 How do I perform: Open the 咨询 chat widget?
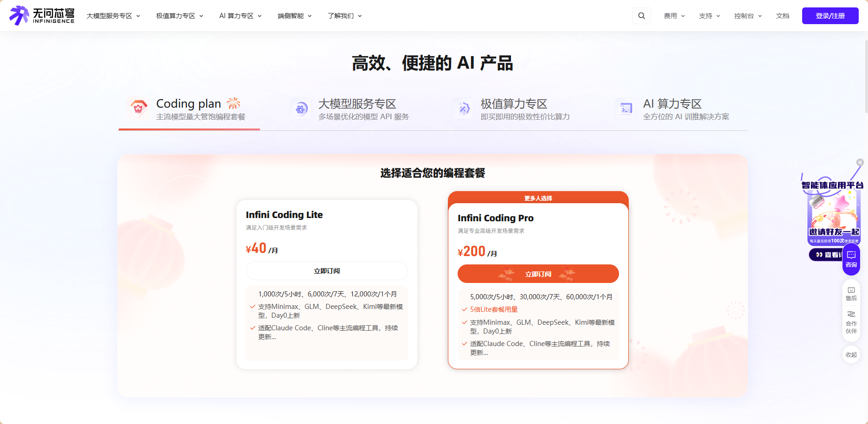851,259
